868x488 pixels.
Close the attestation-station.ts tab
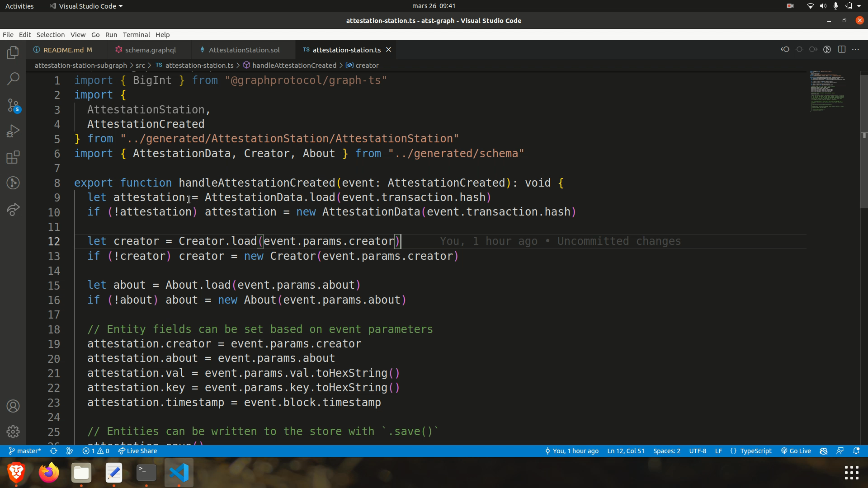pos(388,50)
